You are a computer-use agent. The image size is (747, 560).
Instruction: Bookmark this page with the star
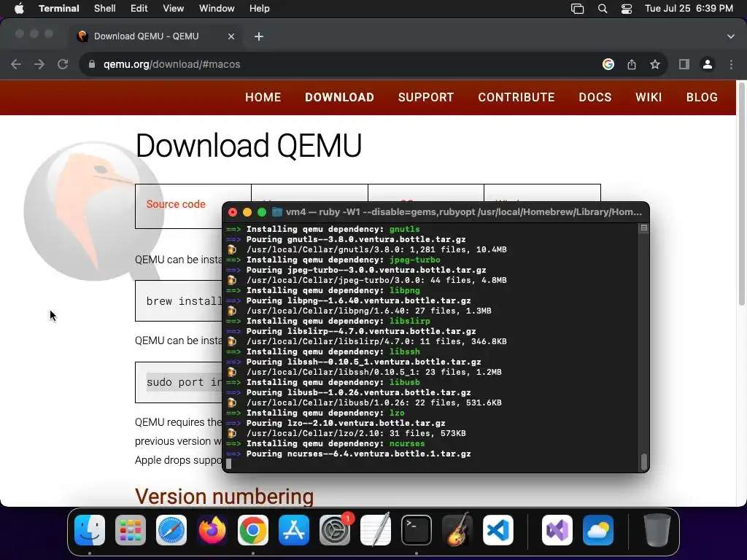click(x=655, y=64)
